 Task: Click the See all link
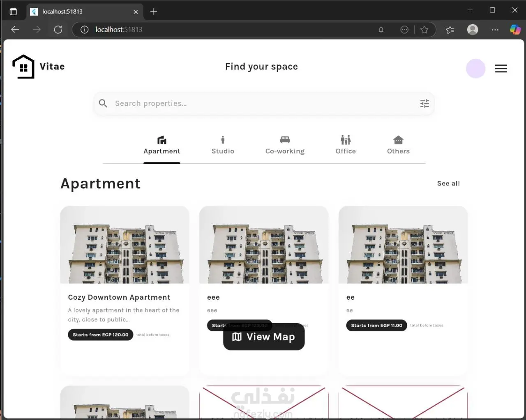[x=448, y=184]
